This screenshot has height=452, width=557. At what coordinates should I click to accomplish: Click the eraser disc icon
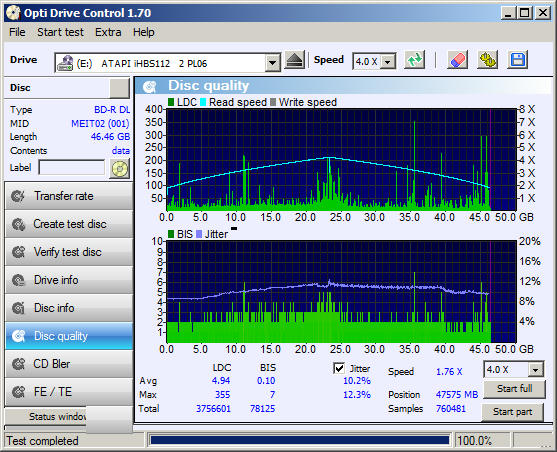tap(458, 60)
